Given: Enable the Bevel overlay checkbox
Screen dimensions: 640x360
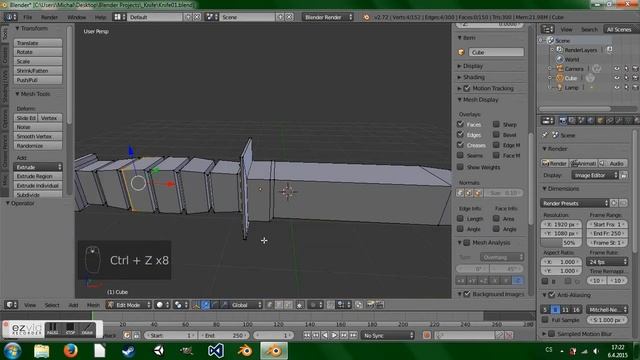Looking at the screenshot, I should (x=496, y=134).
